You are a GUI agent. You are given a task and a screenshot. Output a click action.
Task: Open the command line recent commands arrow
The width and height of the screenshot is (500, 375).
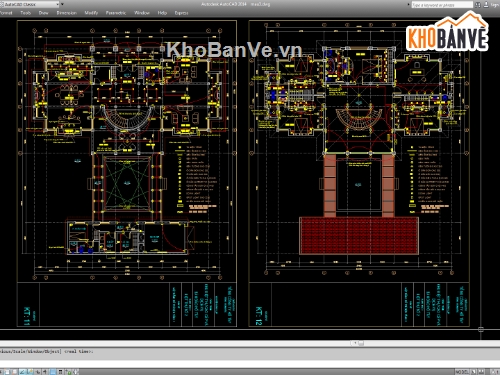click(x=355, y=343)
